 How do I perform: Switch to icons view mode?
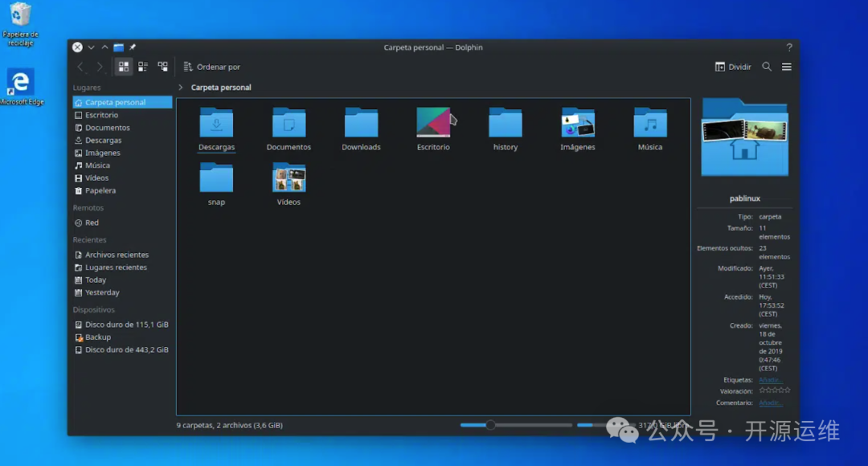pos(123,67)
